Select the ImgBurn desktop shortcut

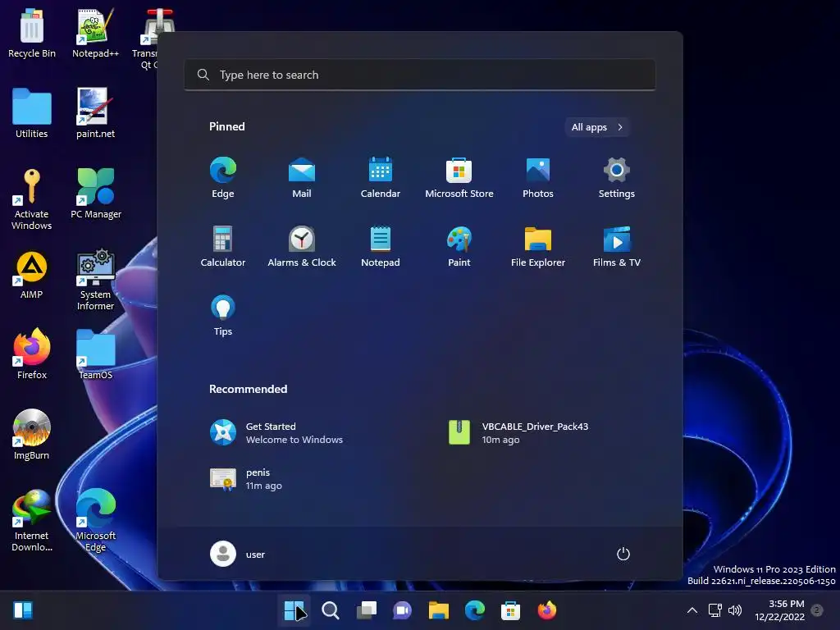[32, 435]
